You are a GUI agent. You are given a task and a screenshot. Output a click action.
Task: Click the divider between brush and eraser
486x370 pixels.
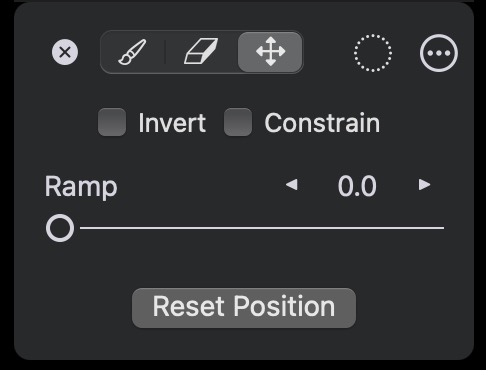pos(165,52)
